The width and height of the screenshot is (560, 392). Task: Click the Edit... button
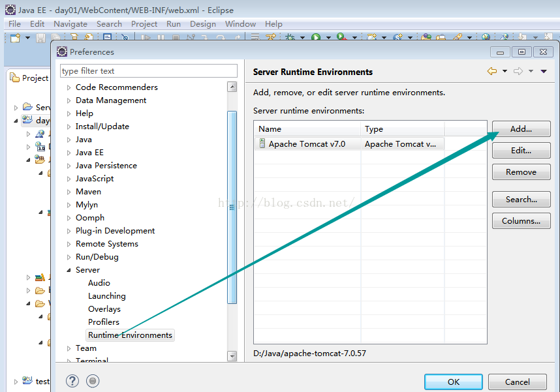point(521,150)
